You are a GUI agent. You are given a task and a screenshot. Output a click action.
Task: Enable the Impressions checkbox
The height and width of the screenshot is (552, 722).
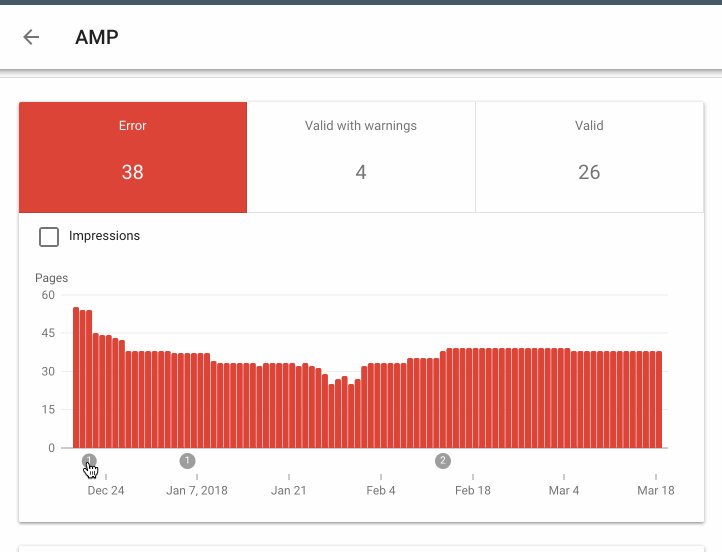(x=49, y=237)
